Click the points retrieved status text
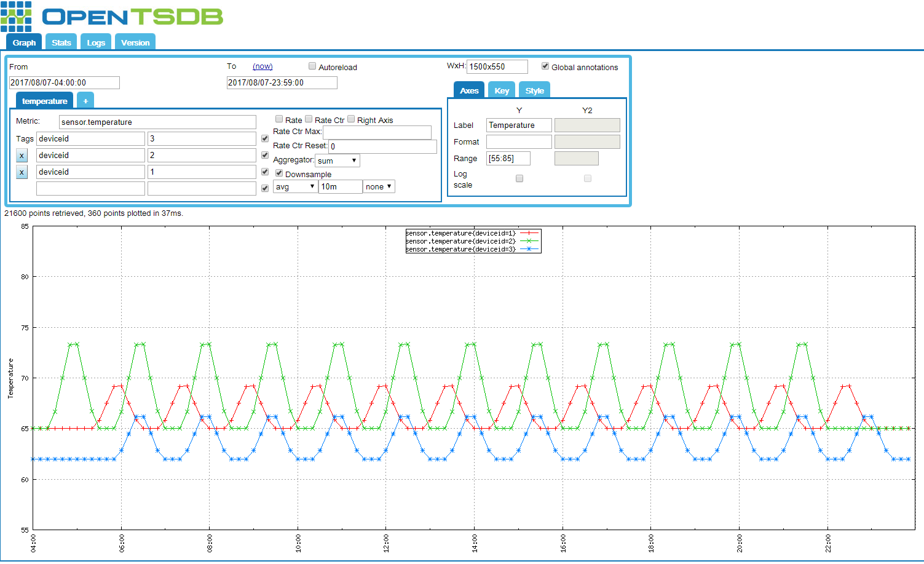The image size is (924, 564). 93,213
